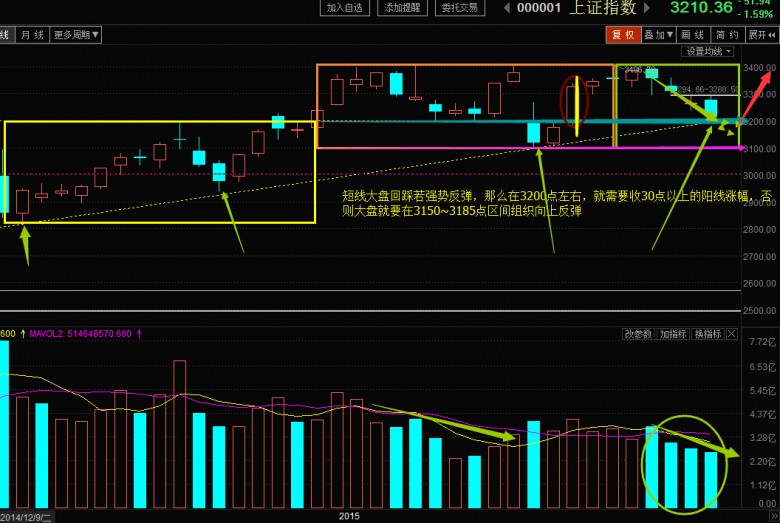The image size is (780, 523).
Task: Click the double-arrow collapse icon beside 展开
Action: tap(772, 34)
